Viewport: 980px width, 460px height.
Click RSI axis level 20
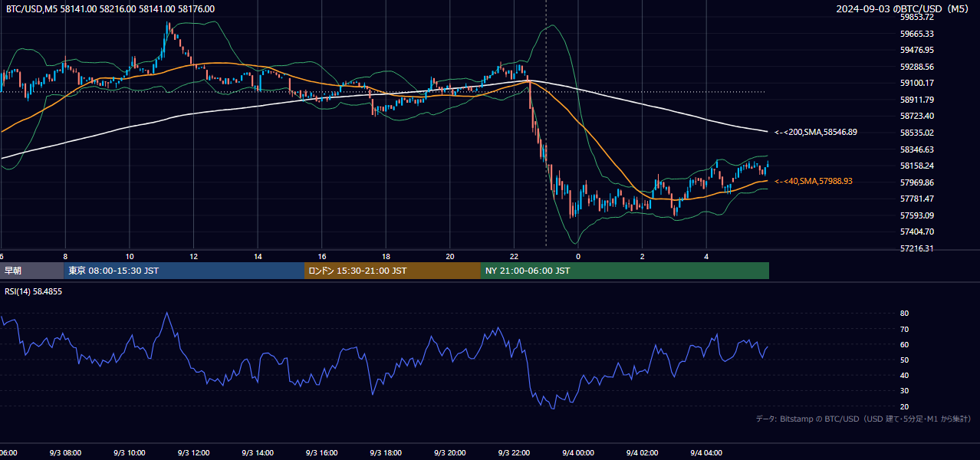pos(904,406)
